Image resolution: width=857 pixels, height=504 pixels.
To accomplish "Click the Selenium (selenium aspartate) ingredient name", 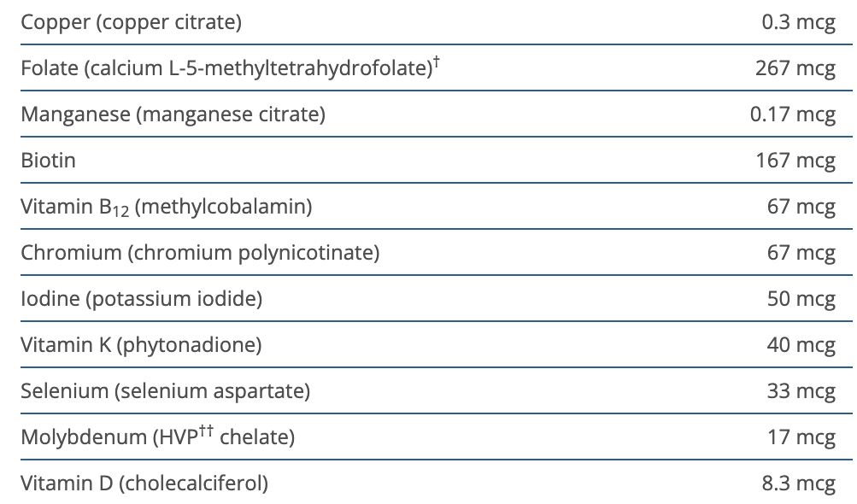I will [165, 391].
